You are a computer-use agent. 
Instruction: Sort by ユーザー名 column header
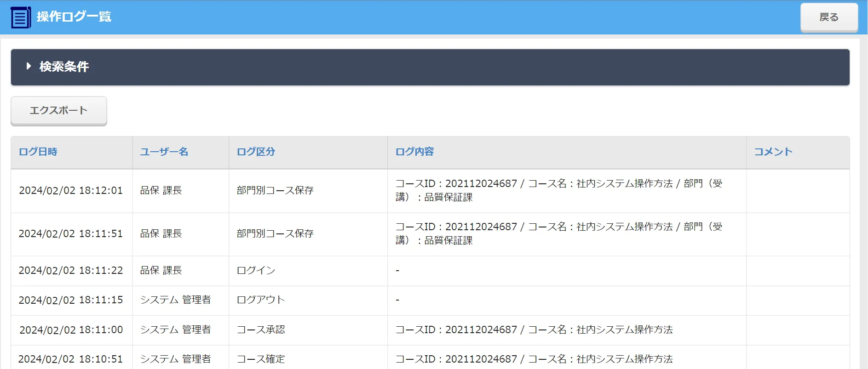(164, 152)
